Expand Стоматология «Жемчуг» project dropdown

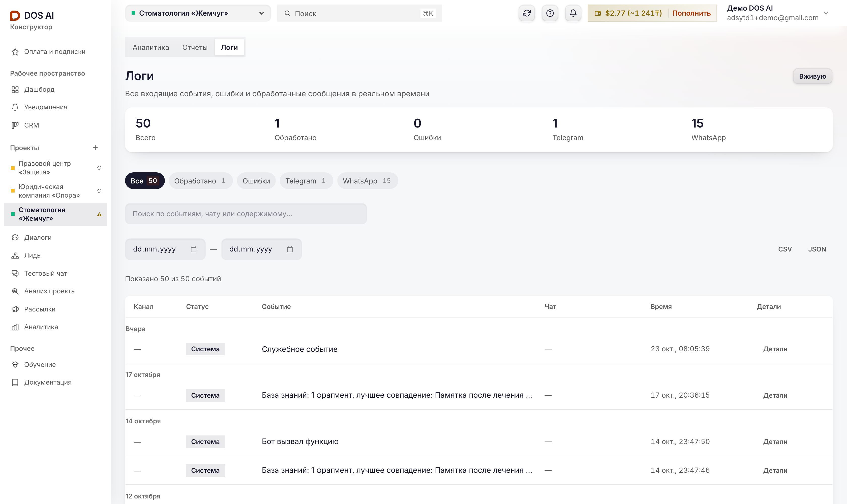(x=198, y=13)
